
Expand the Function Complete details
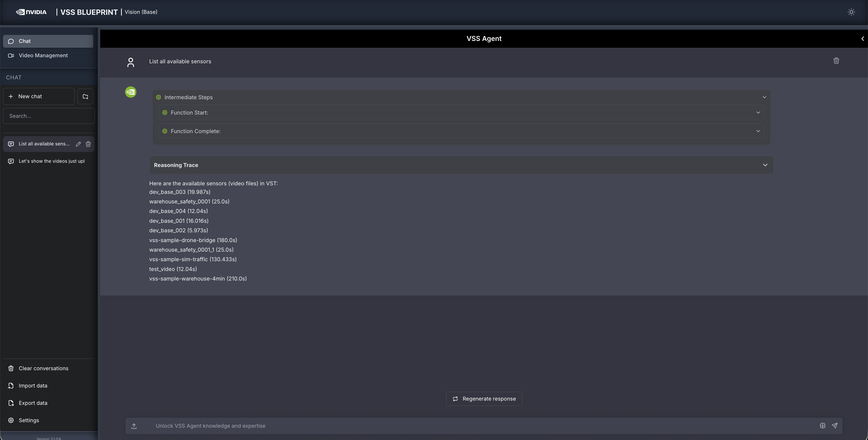tap(758, 131)
